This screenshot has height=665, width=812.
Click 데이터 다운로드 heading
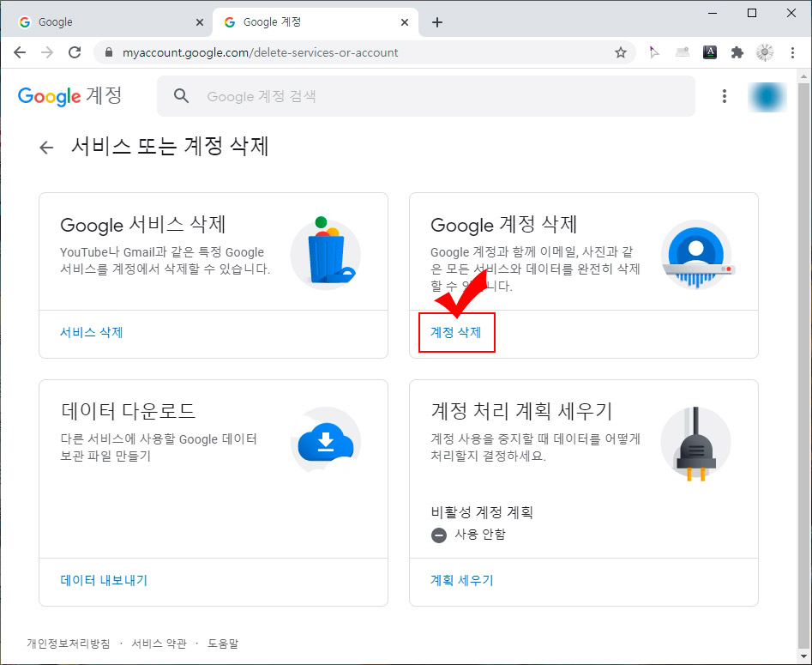128,412
